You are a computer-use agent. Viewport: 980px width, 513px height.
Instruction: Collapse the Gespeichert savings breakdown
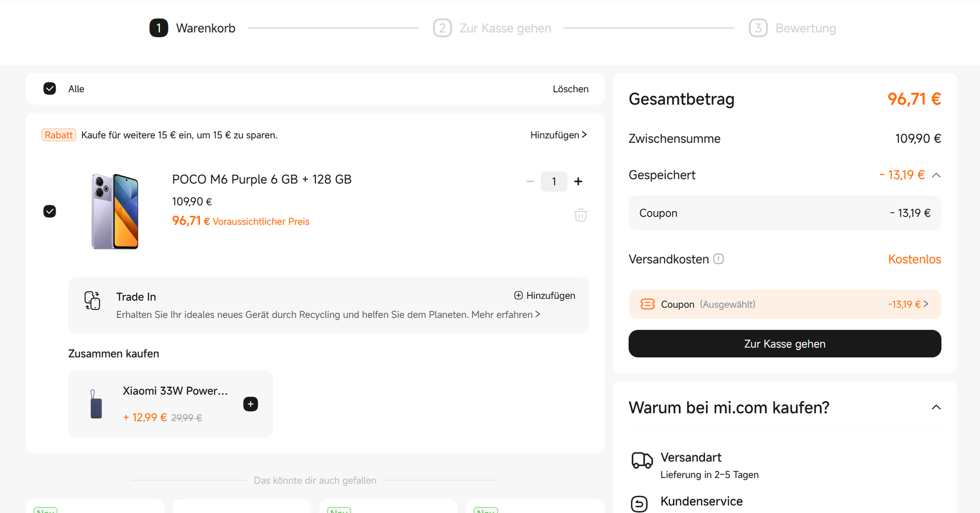pos(936,175)
